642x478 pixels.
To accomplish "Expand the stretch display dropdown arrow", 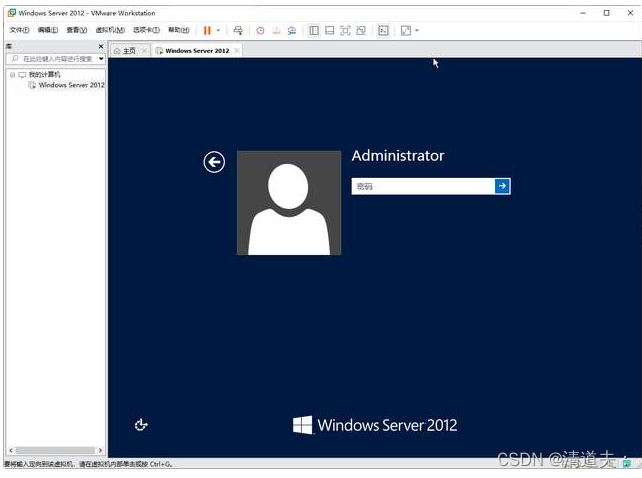I will tap(417, 30).
